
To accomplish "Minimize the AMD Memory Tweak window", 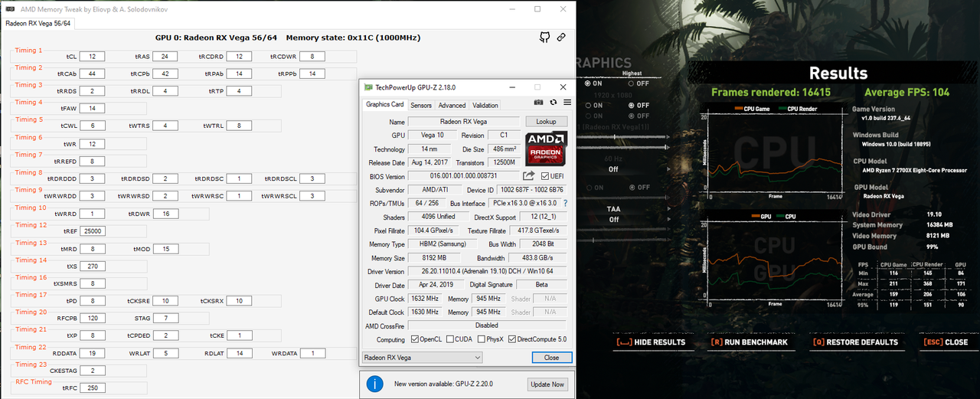I will click(x=511, y=8).
